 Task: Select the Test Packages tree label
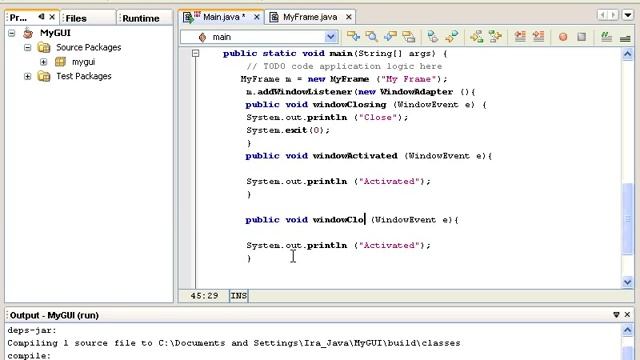tap(84, 76)
